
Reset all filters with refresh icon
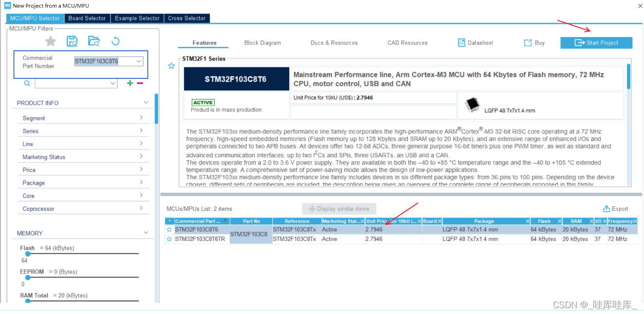click(x=115, y=41)
